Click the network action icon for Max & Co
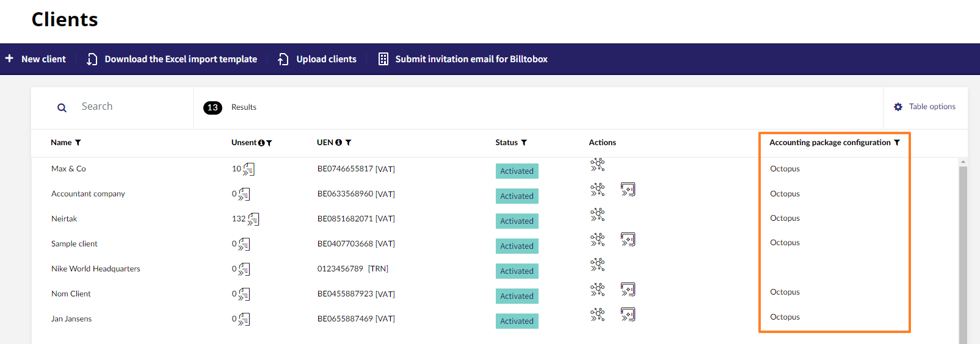The image size is (980, 344). (x=598, y=165)
